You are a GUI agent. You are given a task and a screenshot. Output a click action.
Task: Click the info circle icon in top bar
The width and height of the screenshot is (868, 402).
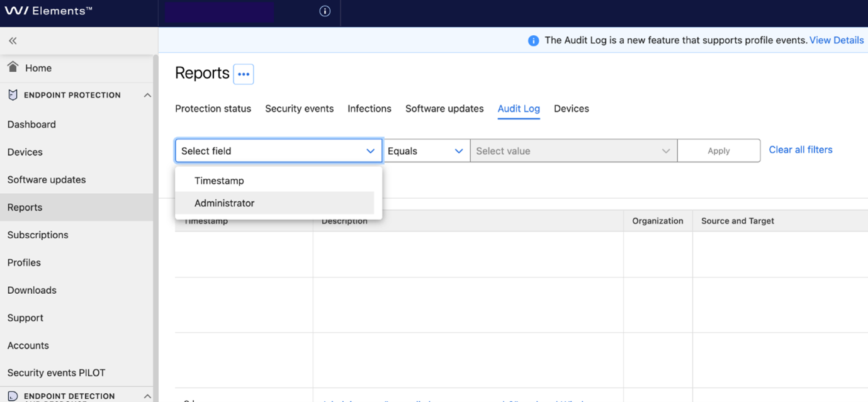325,11
